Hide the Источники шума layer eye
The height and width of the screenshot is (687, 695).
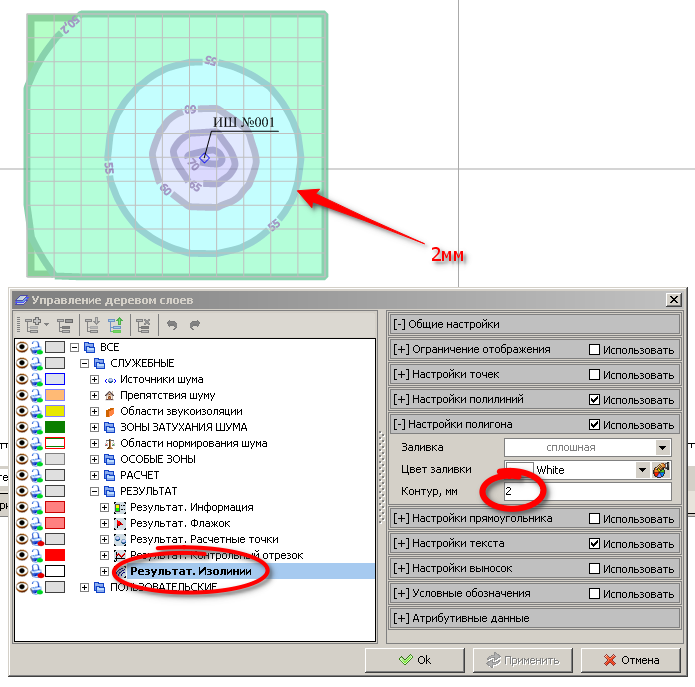(x=22, y=379)
